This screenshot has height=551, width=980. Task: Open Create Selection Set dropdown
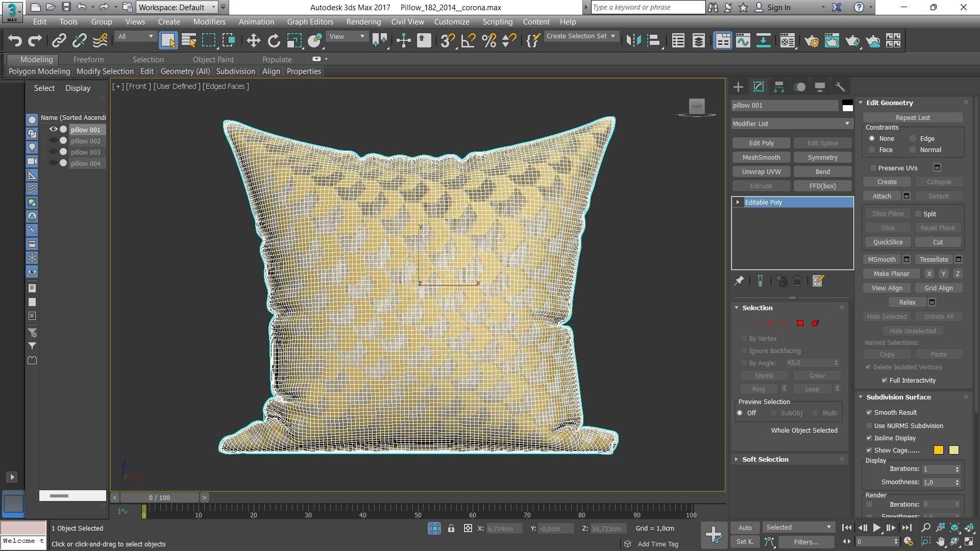[581, 36]
